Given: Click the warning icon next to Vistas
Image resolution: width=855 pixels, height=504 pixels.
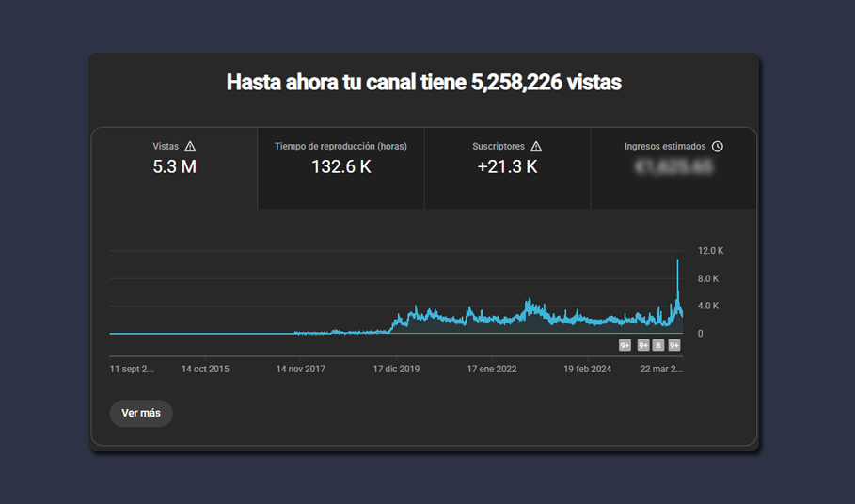Looking at the screenshot, I should pyautogui.click(x=191, y=147).
